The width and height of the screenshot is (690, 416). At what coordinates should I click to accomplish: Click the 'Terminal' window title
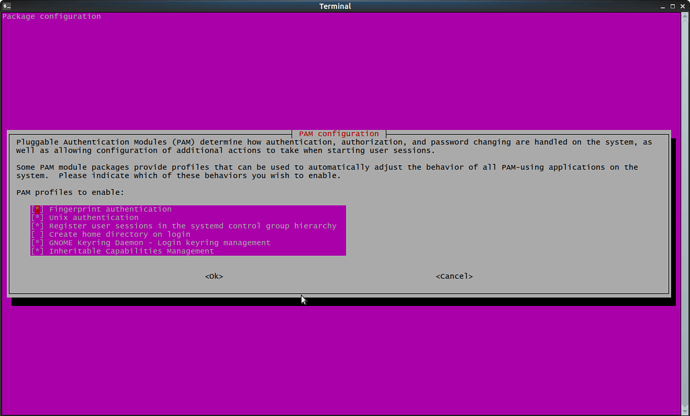(335, 6)
